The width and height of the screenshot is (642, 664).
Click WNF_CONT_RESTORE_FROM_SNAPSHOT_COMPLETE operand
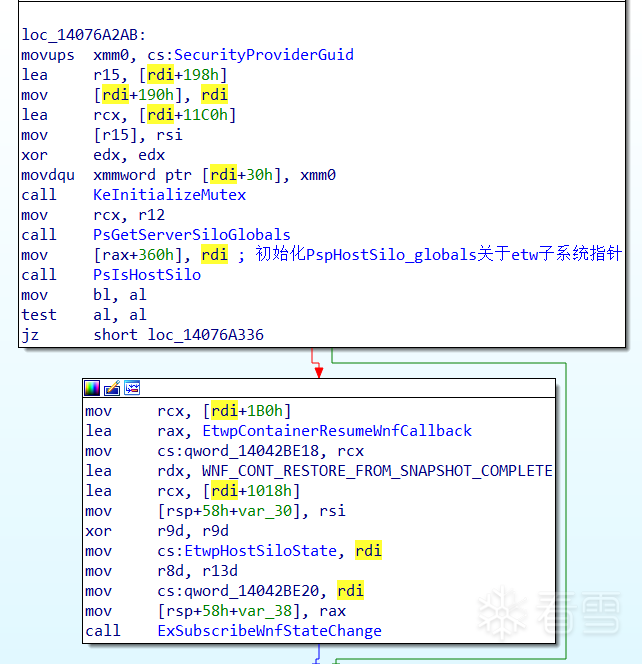coord(377,471)
